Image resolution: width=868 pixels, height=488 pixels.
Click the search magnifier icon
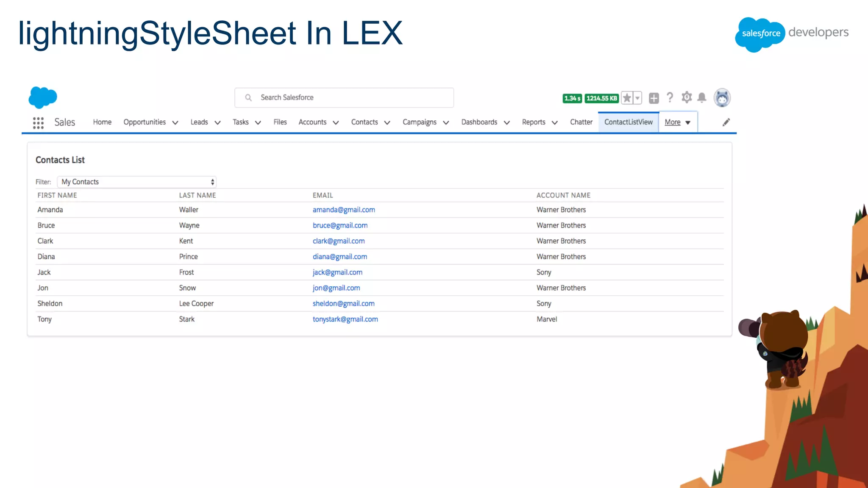coord(248,98)
